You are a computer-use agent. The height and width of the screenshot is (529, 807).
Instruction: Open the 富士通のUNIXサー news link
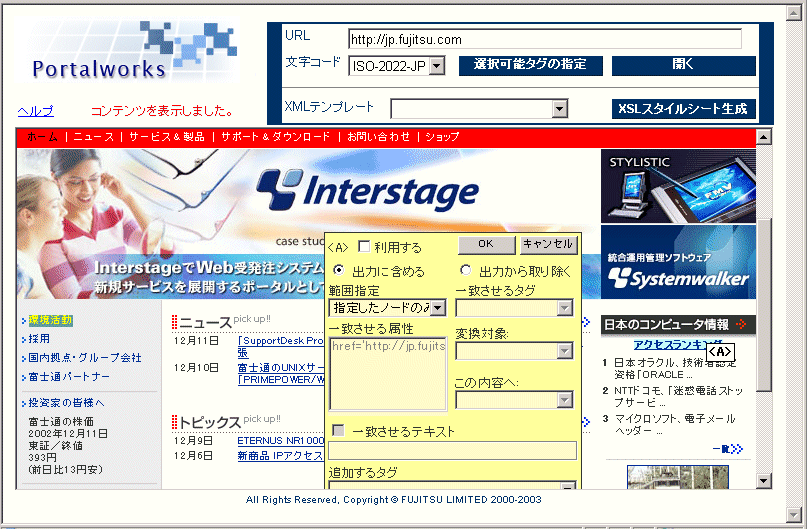(281, 367)
